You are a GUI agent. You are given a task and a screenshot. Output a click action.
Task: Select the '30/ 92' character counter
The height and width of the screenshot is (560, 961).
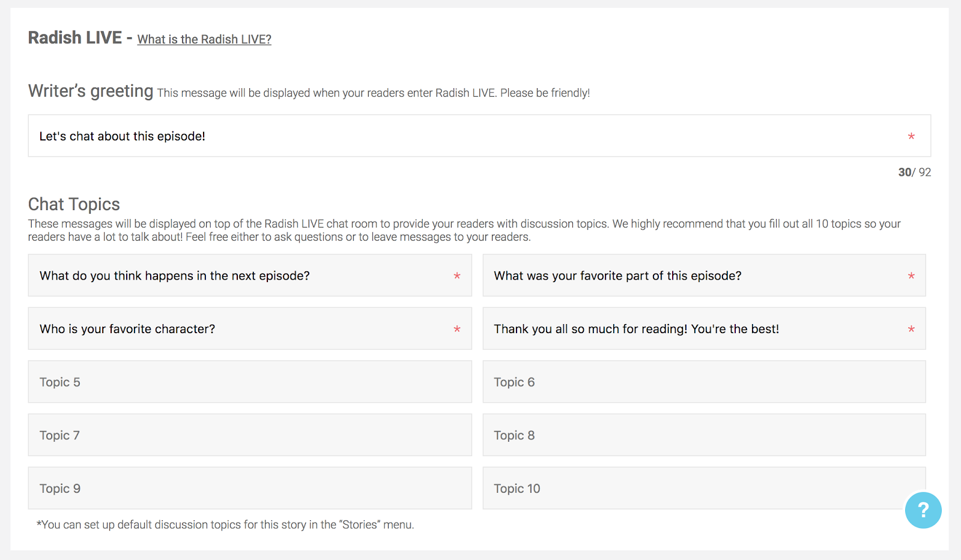[914, 172]
